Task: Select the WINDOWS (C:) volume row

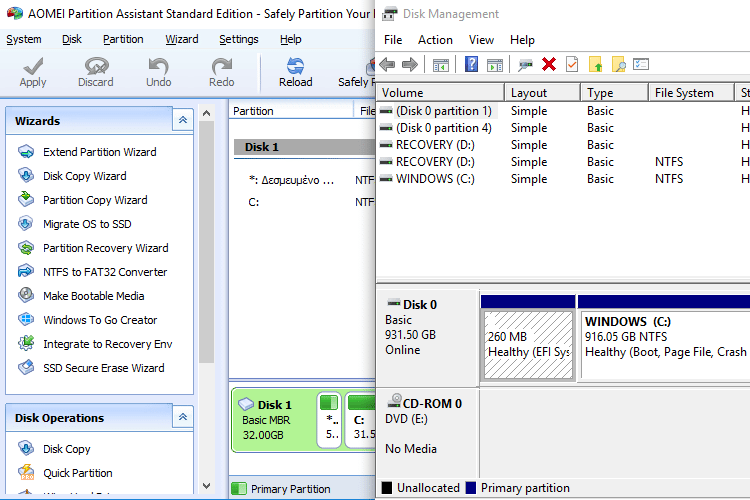Action: coord(562,178)
